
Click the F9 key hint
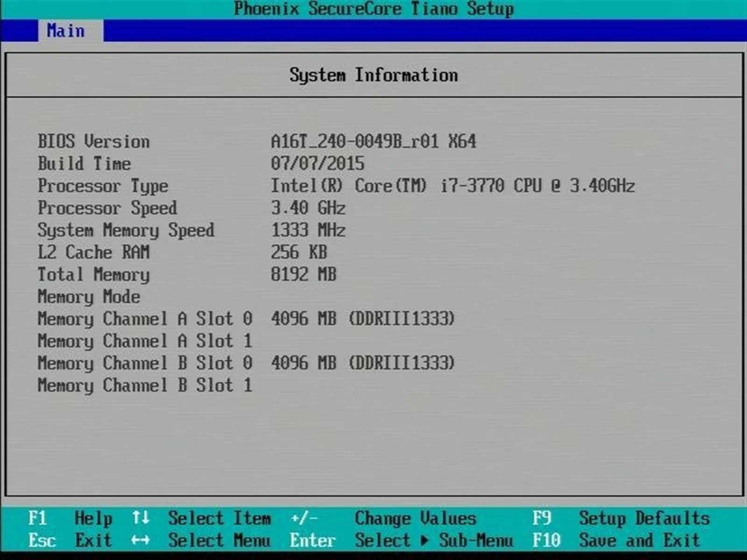click(542, 518)
